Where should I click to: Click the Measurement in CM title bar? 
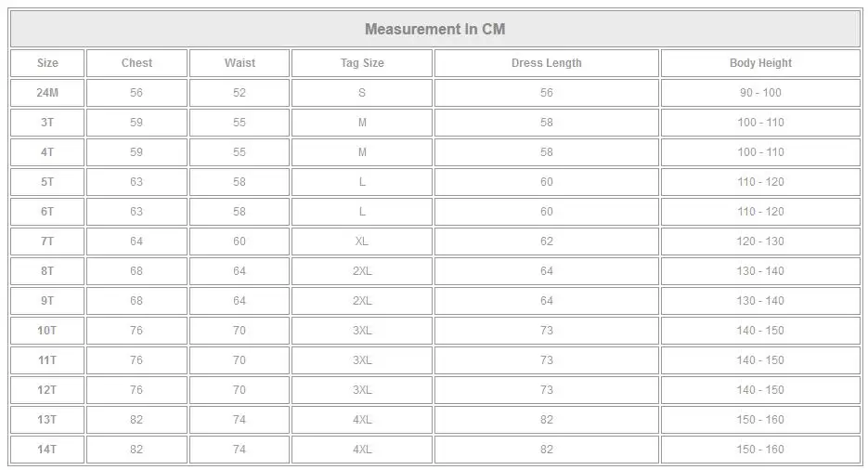point(435,29)
